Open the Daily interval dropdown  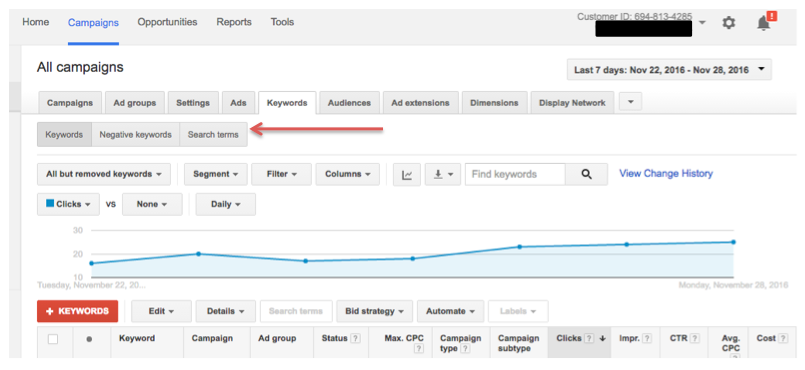[x=226, y=204]
